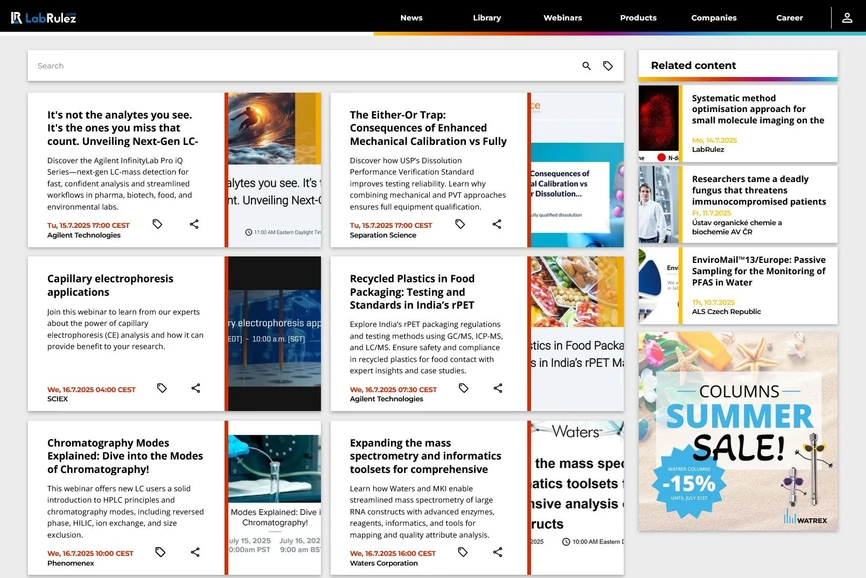Click Agilent Technologies under the 15.7.2025 webinar
866x578 pixels.
(84, 235)
